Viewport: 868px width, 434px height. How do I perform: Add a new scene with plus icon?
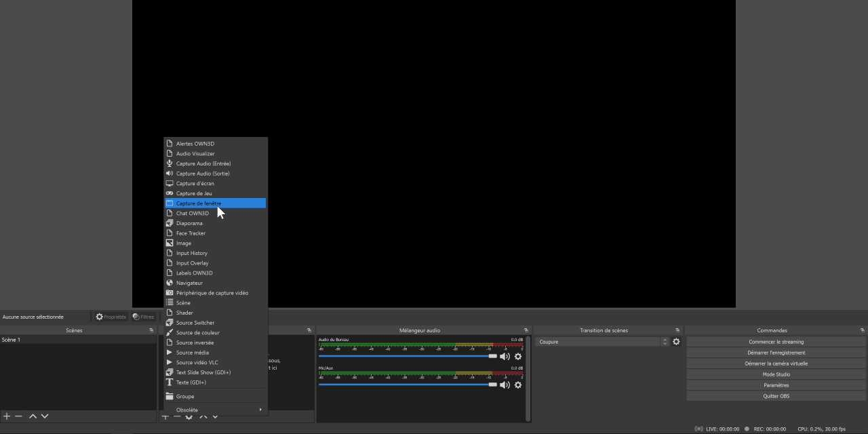pyautogui.click(x=7, y=416)
